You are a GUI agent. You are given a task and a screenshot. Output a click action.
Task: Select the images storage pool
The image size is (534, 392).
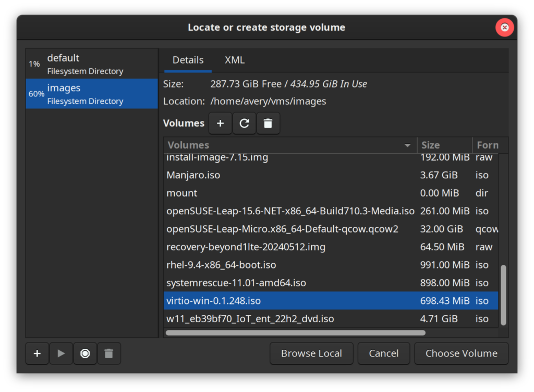[92, 94]
